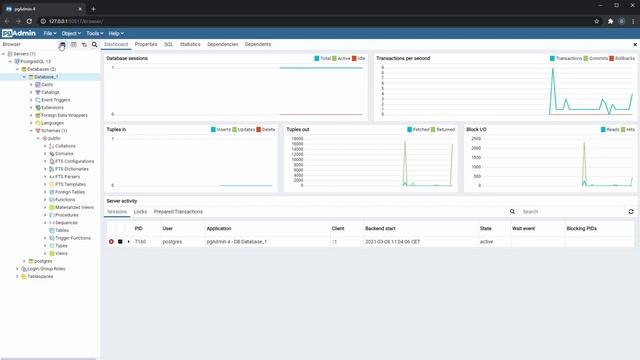Open the Help menu
The width and height of the screenshot is (640, 360).
pos(116,33)
